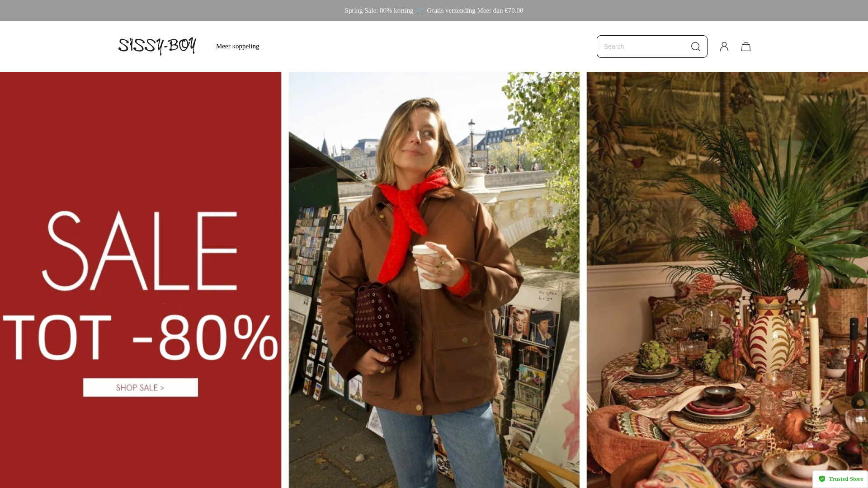Open the woman in brown jacket photo
This screenshot has height=488, width=868.
point(434,280)
